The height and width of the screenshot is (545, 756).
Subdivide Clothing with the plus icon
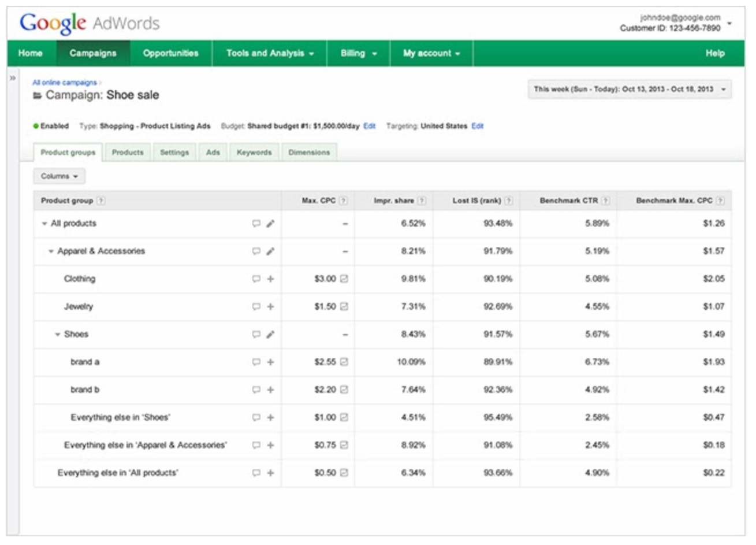click(270, 279)
